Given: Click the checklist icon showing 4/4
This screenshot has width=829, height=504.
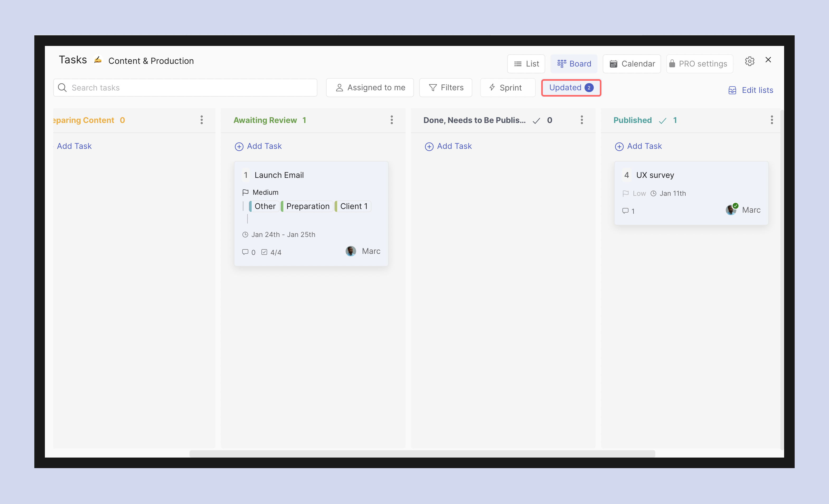Looking at the screenshot, I should 264,252.
